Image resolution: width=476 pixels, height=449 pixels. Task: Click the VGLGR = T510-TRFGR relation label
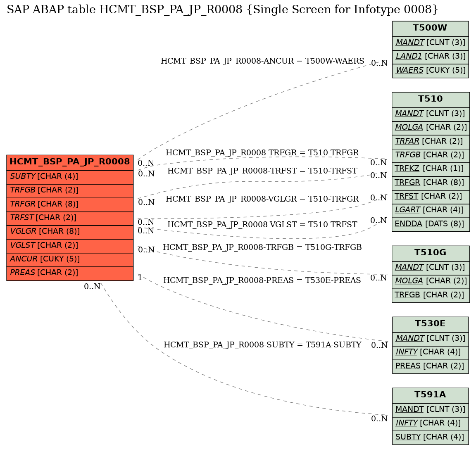[262, 199]
